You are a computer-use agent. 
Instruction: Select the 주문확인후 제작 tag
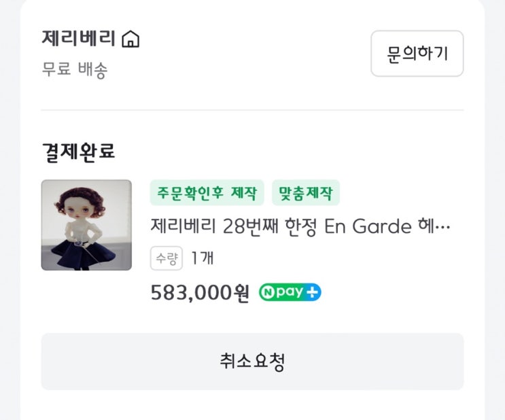(x=207, y=193)
